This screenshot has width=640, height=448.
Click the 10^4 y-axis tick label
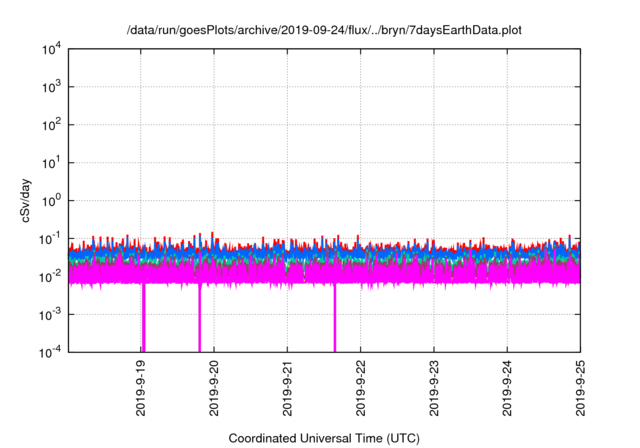tap(51, 49)
